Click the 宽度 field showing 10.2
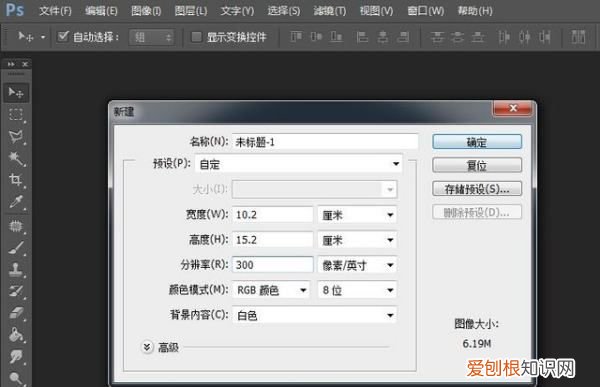This screenshot has height=387, width=600. pyautogui.click(x=272, y=215)
